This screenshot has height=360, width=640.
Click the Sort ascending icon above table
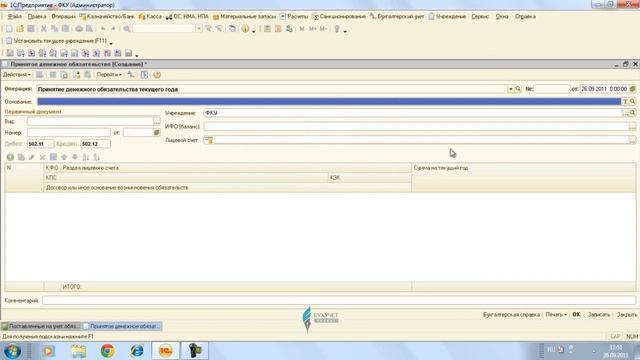click(86, 157)
